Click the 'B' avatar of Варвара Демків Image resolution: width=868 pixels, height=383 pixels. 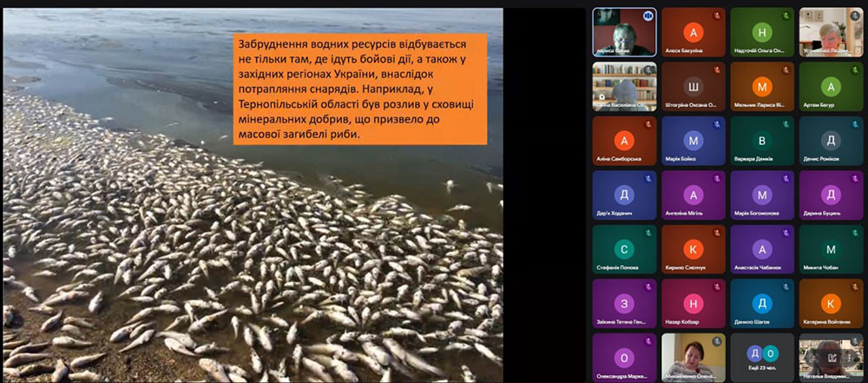click(761, 140)
